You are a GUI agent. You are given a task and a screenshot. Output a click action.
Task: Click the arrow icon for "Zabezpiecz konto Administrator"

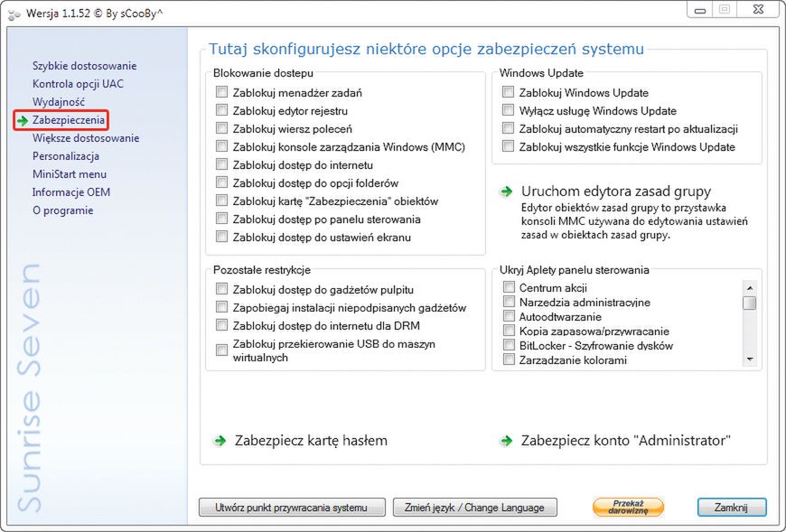(x=508, y=441)
